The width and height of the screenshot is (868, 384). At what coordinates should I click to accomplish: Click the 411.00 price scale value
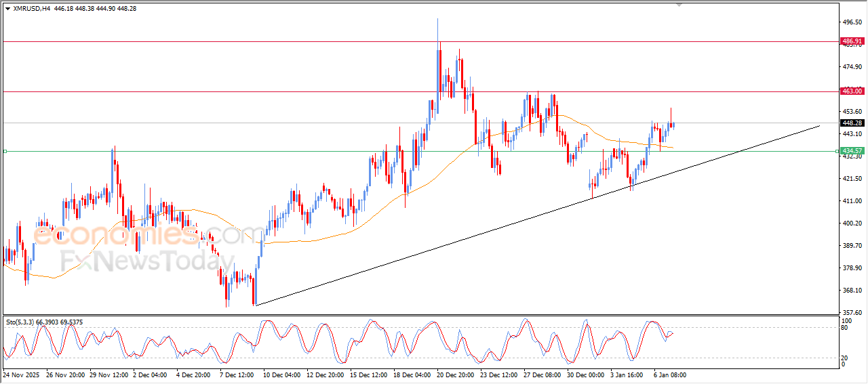tap(851, 201)
